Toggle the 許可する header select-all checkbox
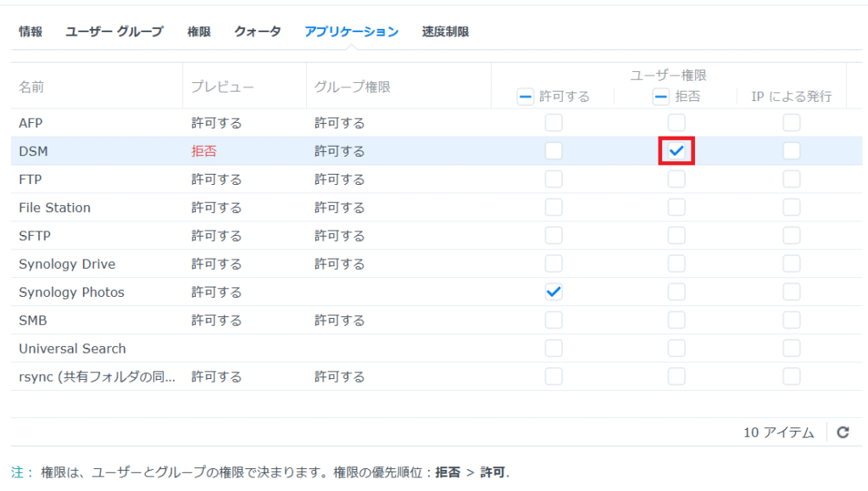Screen dimensions: 868x491 pyautogui.click(x=525, y=97)
